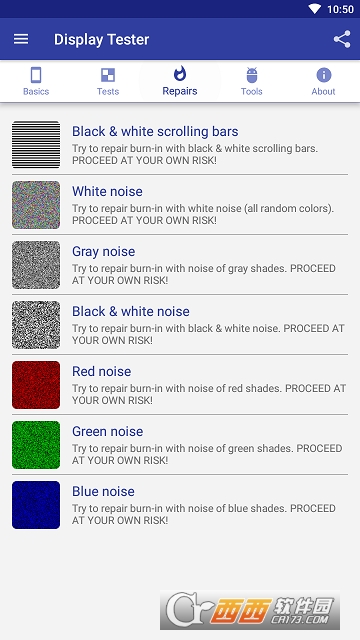Pick the green noise swatch

coord(36,444)
